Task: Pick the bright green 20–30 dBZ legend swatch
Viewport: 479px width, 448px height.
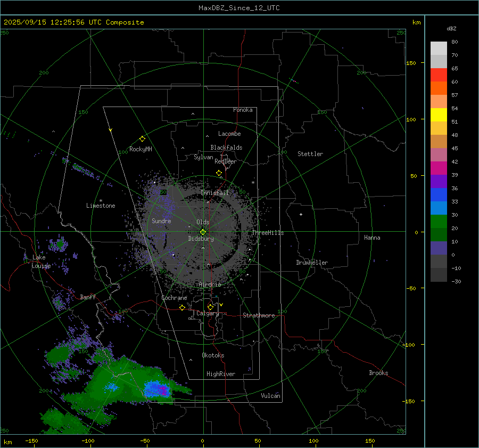Action: 439,221
